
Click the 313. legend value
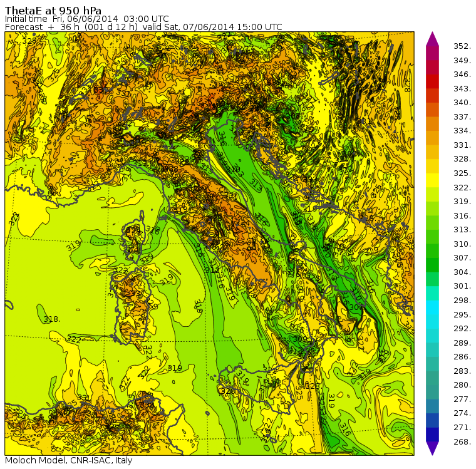click(x=462, y=230)
